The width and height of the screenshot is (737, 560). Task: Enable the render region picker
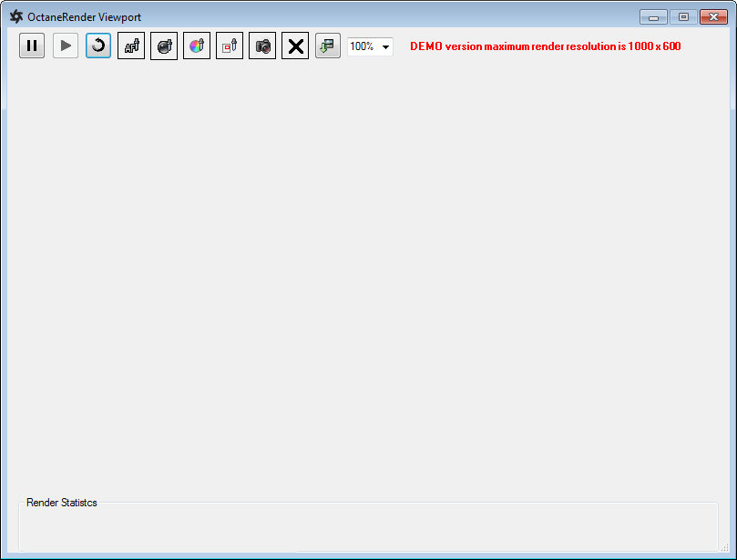(230, 46)
